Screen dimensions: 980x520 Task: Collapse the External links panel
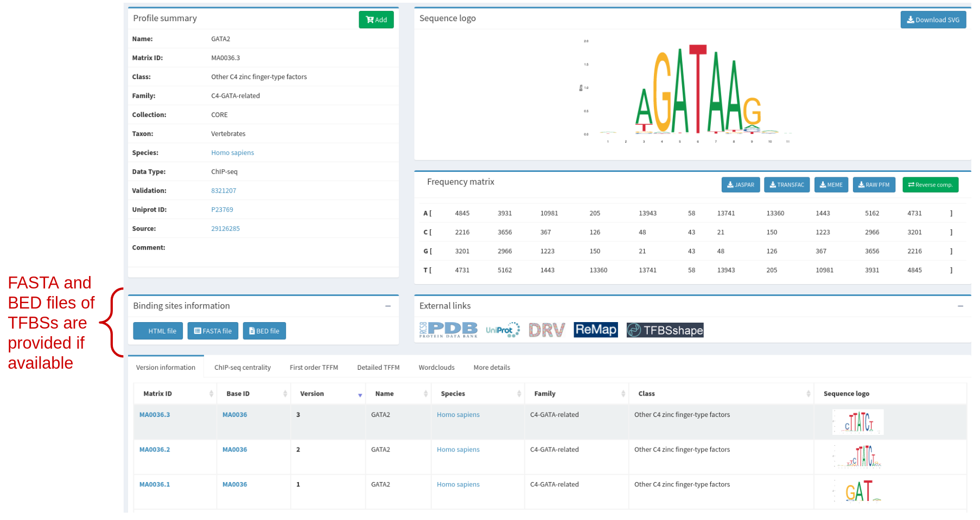pos(960,306)
